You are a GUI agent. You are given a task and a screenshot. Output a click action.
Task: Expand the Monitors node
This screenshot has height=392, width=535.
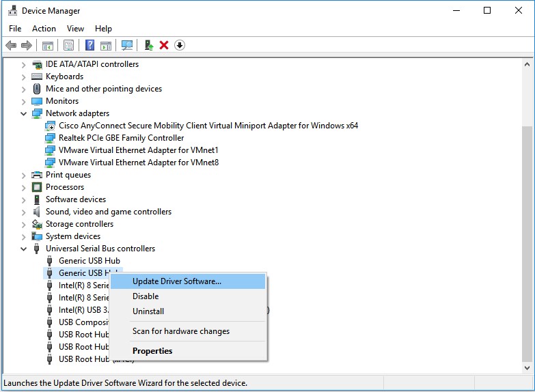point(23,102)
